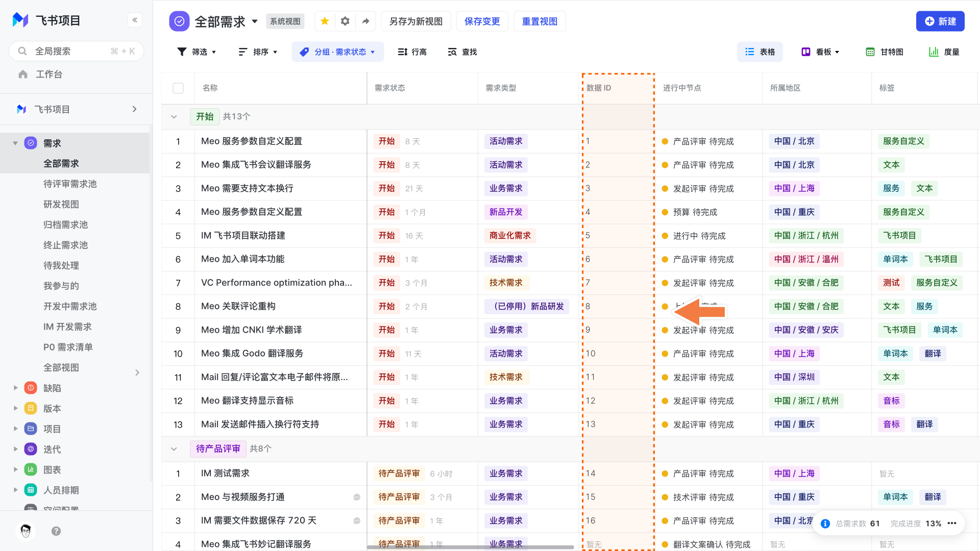Select 归档需求池 in sidebar

65,225
